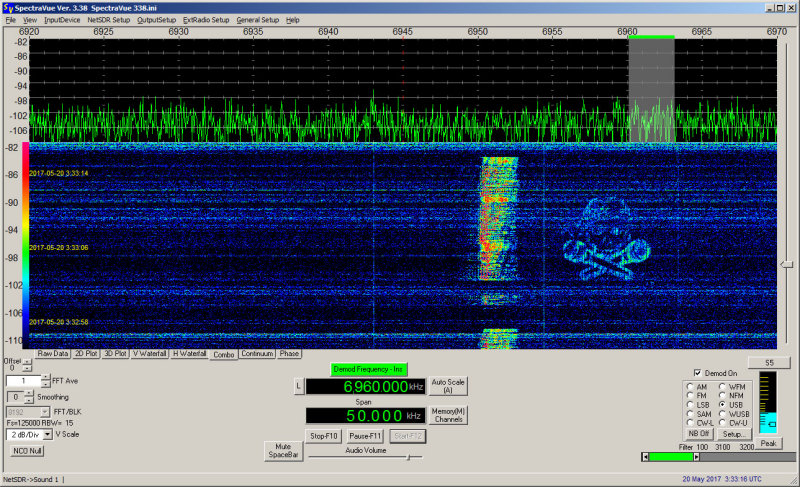
Task: Open Memory(M) Channels
Action: [448, 415]
